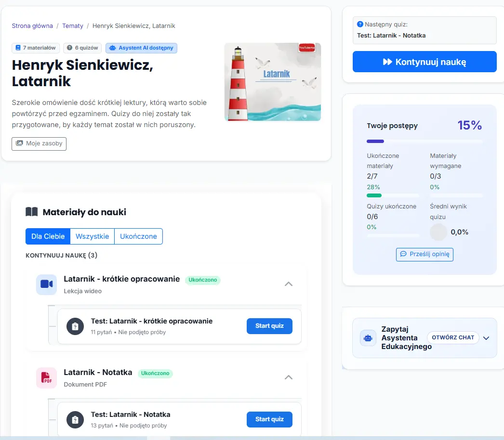Click the Ukończono badge on krótkie opracowanie
Image resolution: width=504 pixels, height=440 pixels.
(x=202, y=280)
